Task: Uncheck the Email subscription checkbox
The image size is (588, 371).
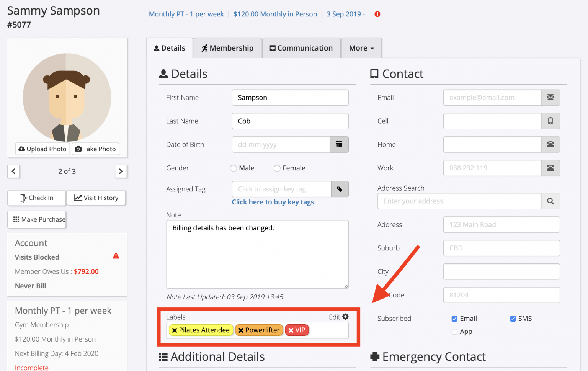Action: pyautogui.click(x=454, y=319)
